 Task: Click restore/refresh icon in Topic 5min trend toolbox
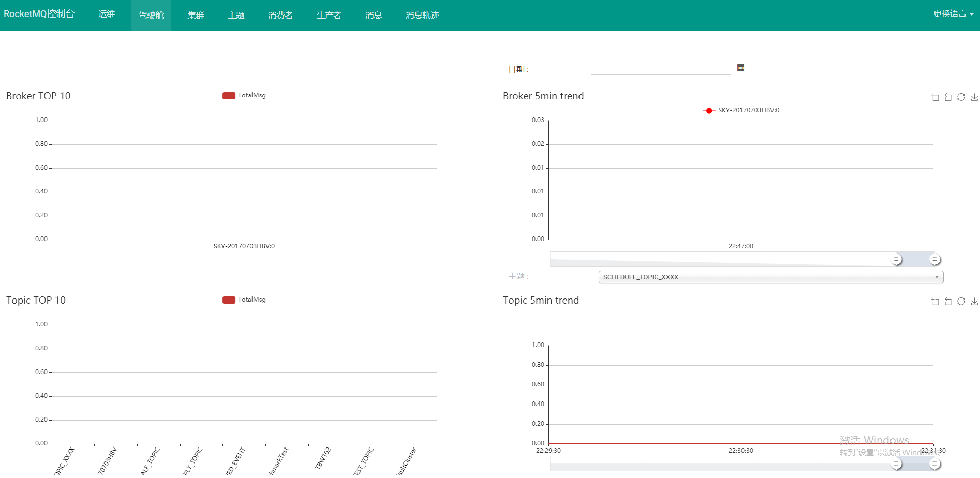961,302
